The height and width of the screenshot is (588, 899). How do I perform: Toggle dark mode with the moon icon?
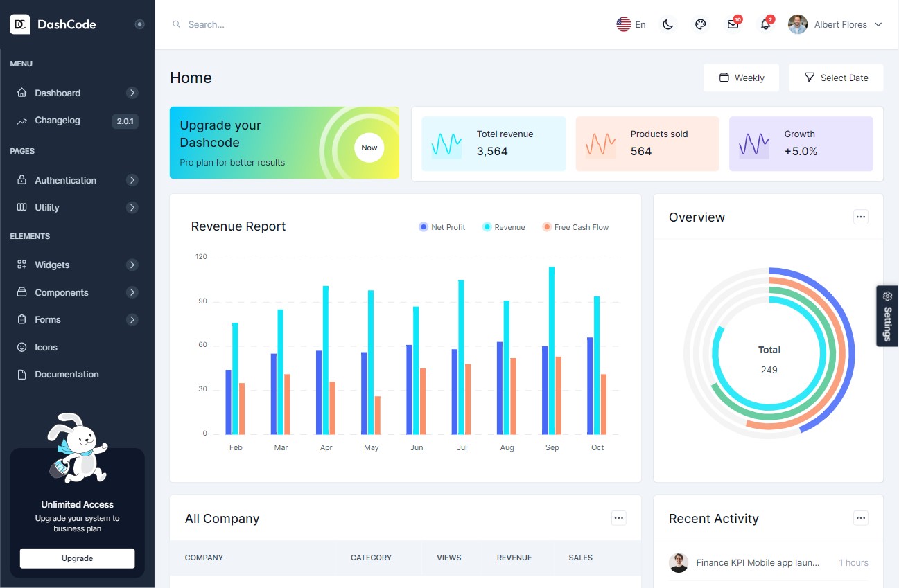point(667,24)
